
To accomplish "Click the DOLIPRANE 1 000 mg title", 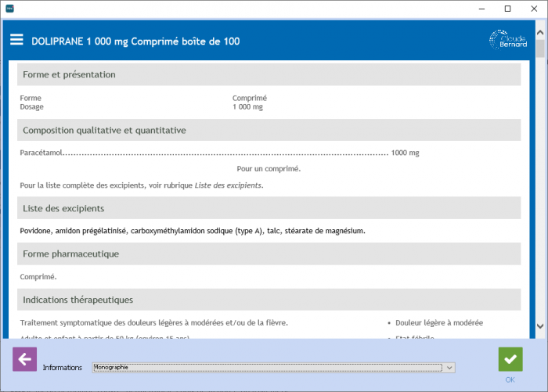I will coord(135,41).
